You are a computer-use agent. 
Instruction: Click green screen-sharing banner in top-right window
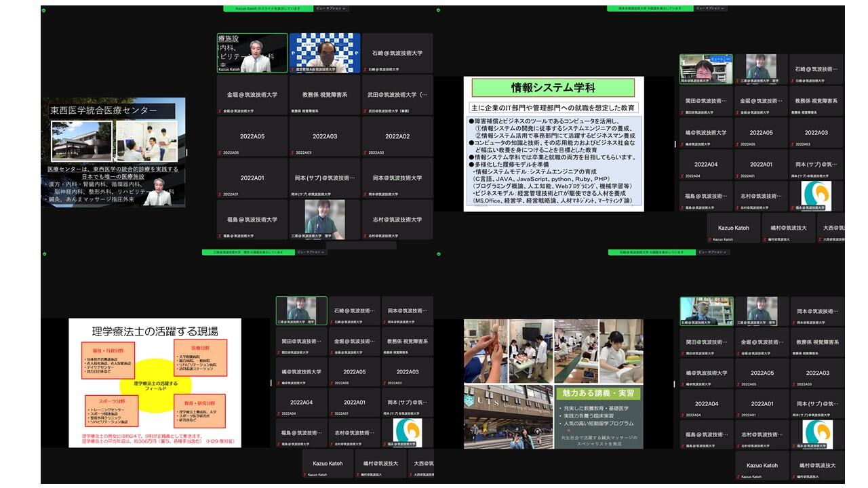pos(651,8)
